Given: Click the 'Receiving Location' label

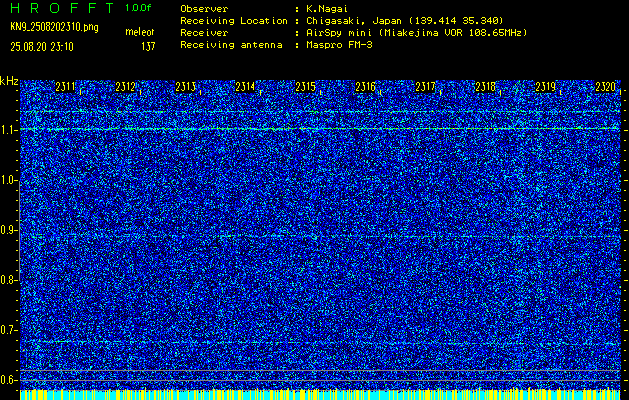Looking at the screenshot, I should pyautogui.click(x=234, y=20).
